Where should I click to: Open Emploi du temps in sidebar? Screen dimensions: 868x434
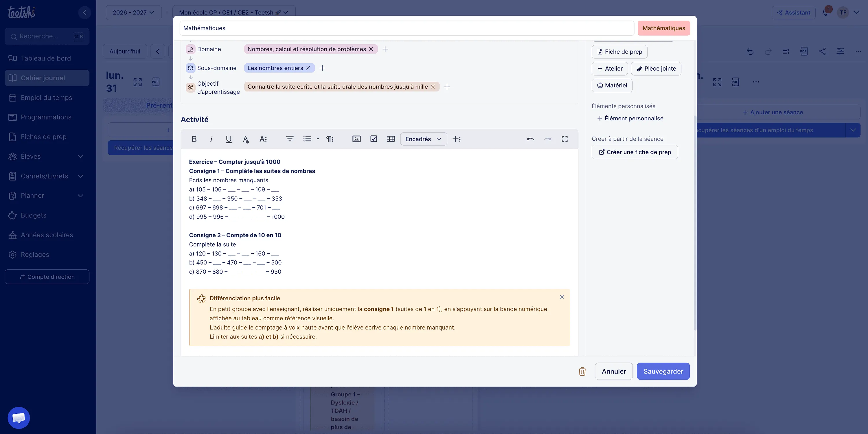[47, 98]
